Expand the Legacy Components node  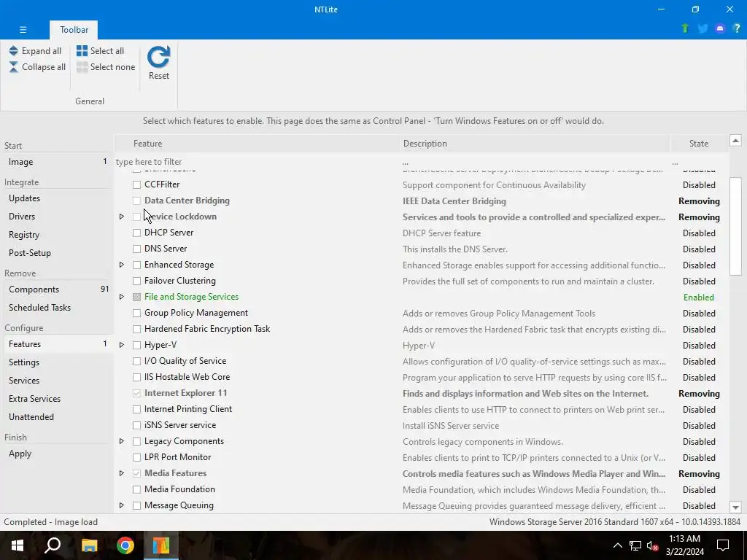[x=122, y=441]
